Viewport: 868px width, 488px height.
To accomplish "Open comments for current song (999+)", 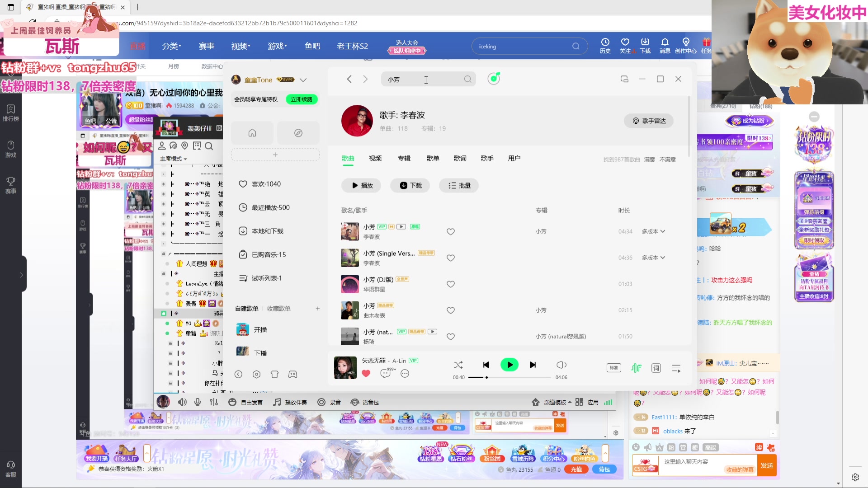I will coord(386,373).
